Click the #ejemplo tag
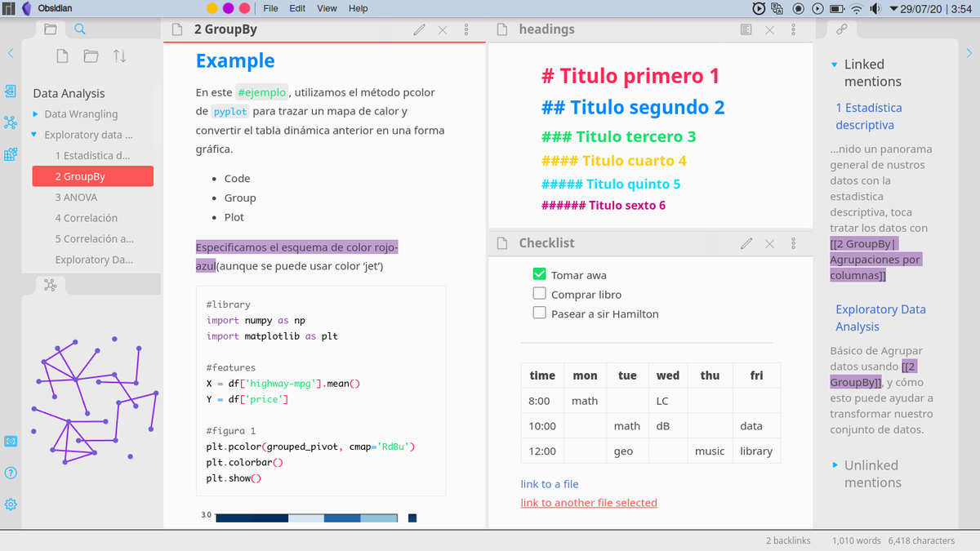This screenshot has width=980, height=551. click(261, 92)
